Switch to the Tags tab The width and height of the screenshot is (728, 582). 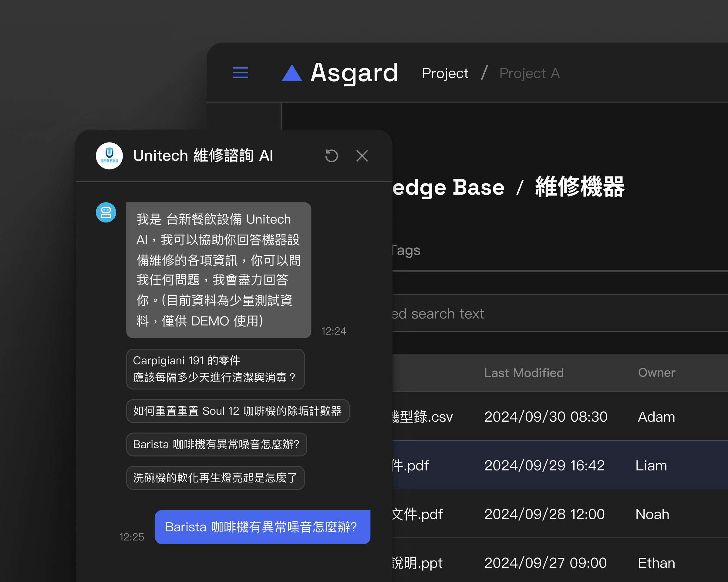406,250
